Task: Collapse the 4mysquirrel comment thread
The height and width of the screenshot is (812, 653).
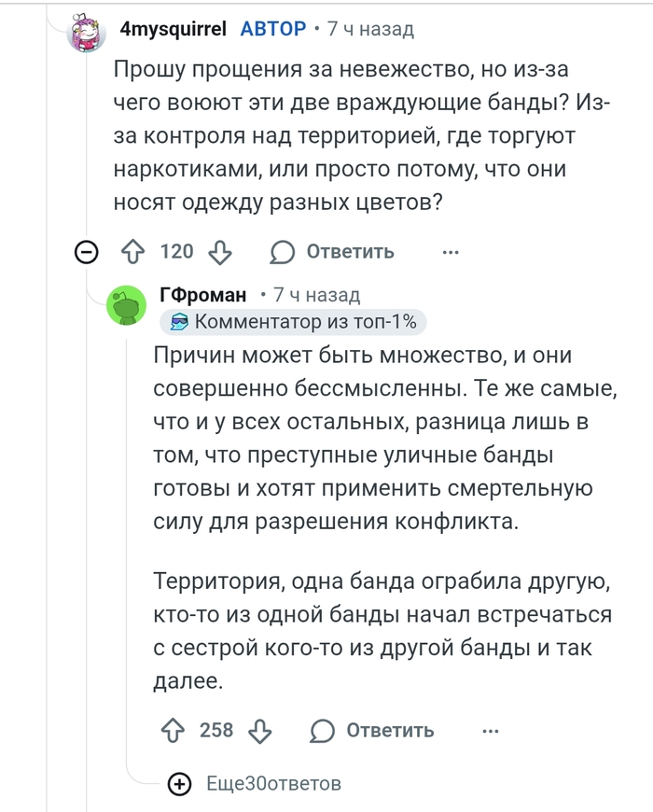Action: point(87,252)
